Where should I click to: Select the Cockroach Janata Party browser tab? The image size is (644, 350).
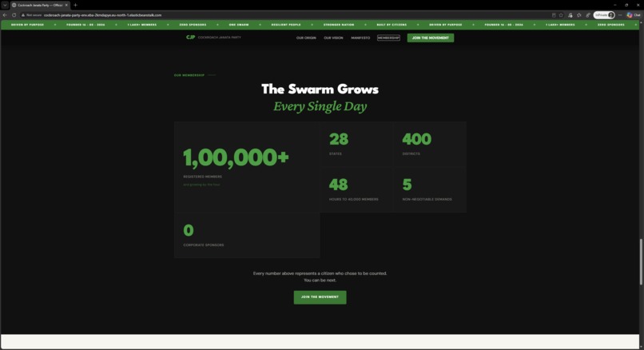40,6
